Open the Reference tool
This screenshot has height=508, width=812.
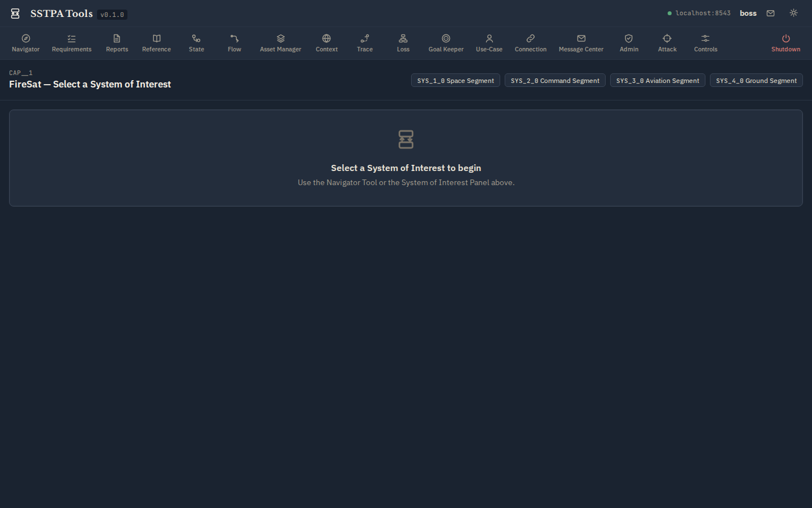pyautogui.click(x=156, y=43)
